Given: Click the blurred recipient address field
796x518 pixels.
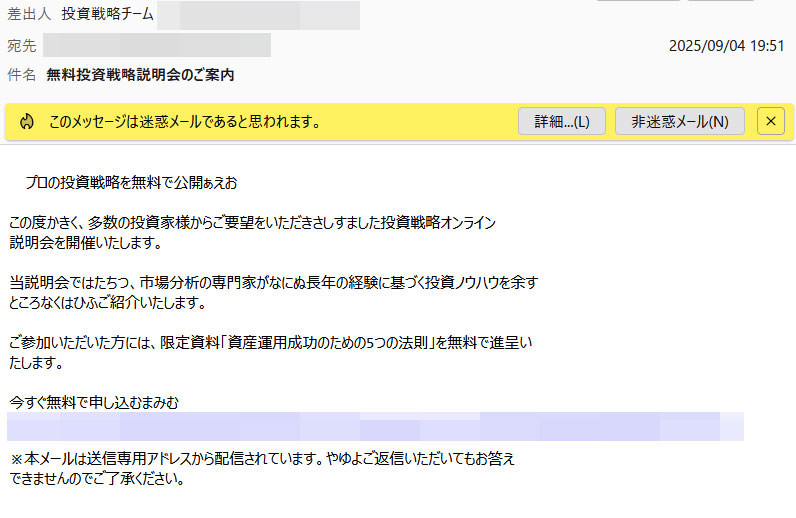Looking at the screenshot, I should pyautogui.click(x=157, y=45).
